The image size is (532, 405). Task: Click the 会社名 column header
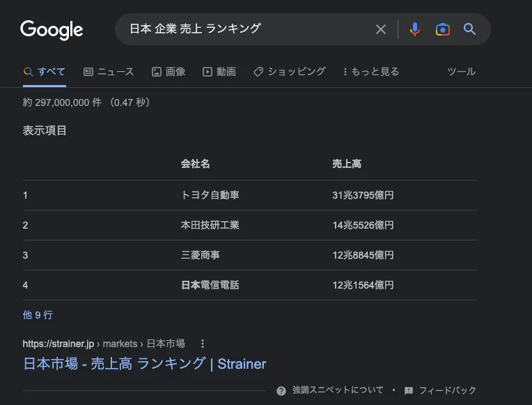point(195,164)
